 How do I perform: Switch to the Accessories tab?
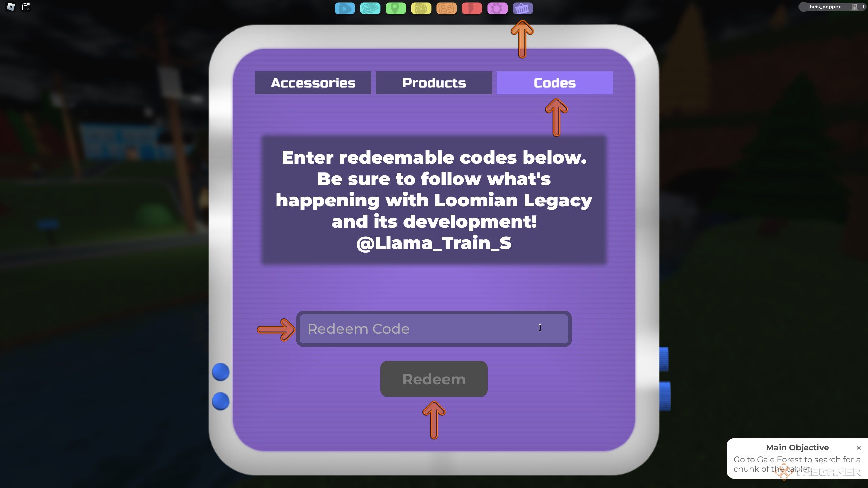tap(312, 82)
